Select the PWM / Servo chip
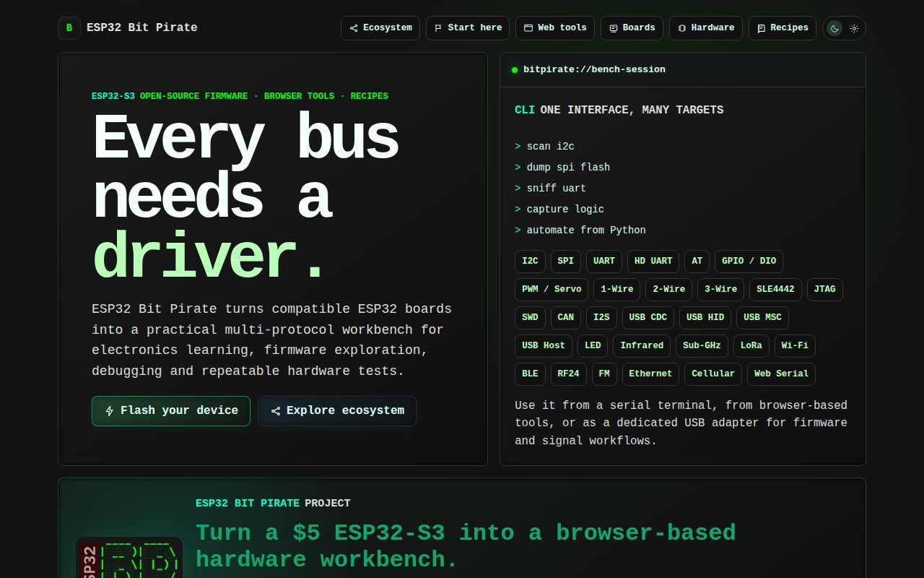Screen dimensions: 924x578 click(x=552, y=290)
